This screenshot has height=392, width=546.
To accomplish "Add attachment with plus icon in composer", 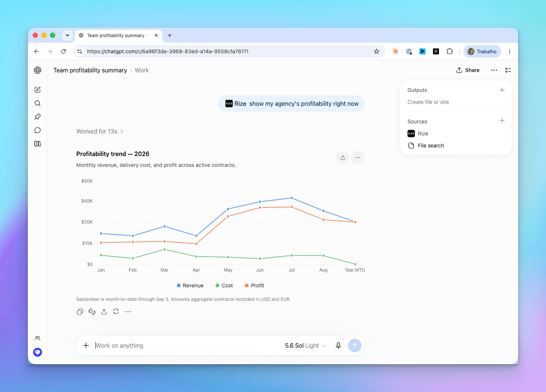I will 86,345.
